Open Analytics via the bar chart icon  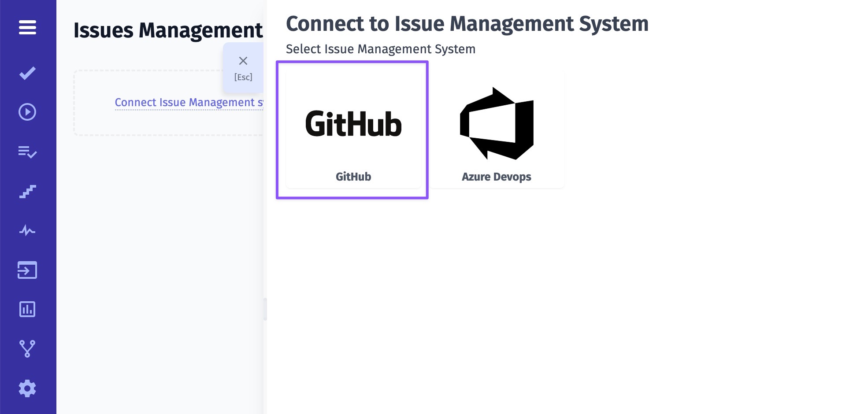click(x=27, y=309)
